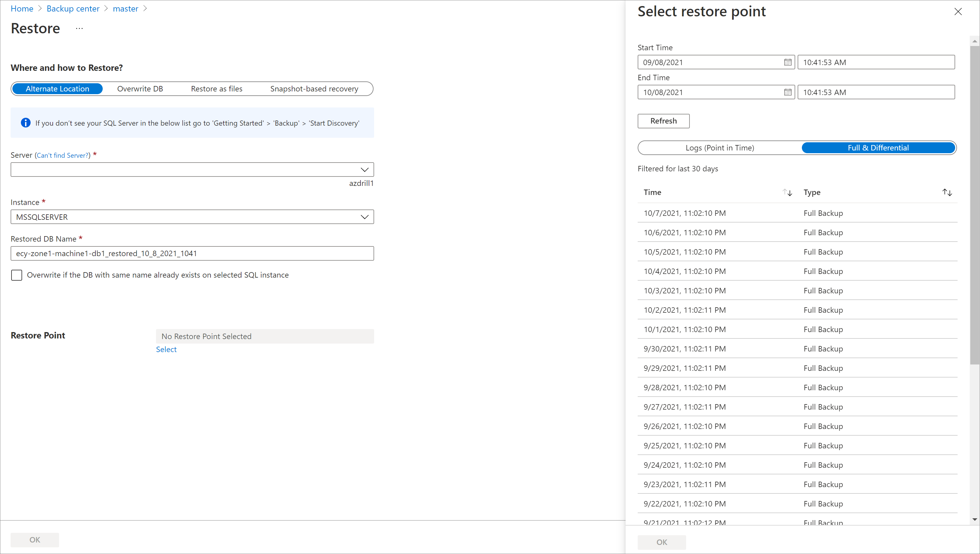Image resolution: width=980 pixels, height=554 pixels.
Task: Select the Logs Point in Time toggle
Action: click(x=719, y=147)
